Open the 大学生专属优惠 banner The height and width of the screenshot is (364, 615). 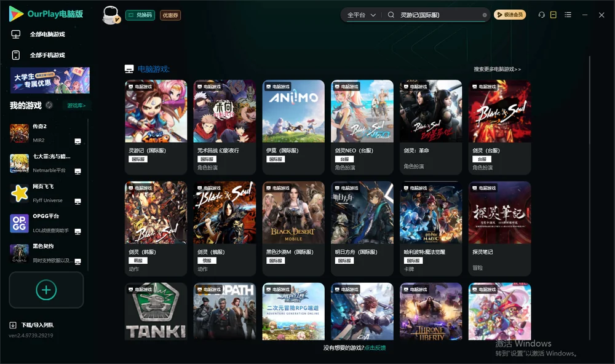coord(50,80)
